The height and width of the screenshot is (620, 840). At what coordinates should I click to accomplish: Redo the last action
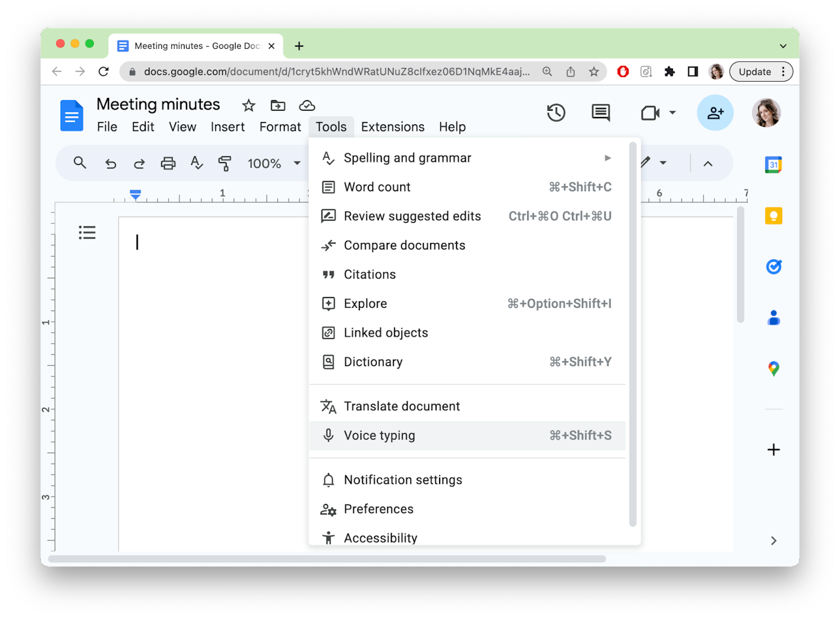point(139,164)
